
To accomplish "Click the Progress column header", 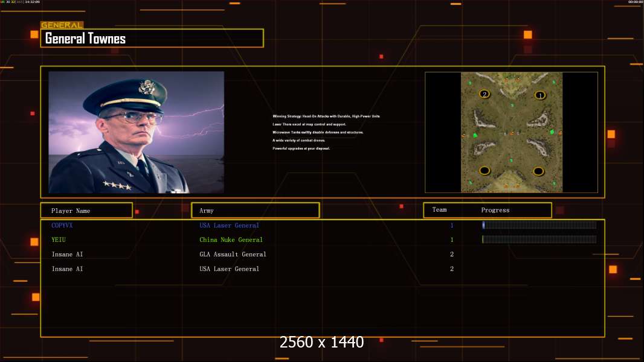I will pos(495,210).
